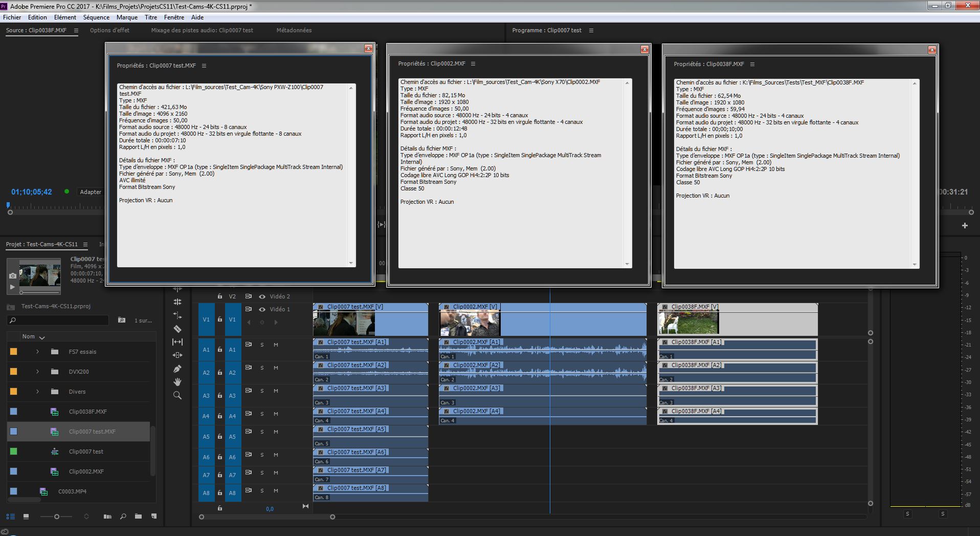The width and height of the screenshot is (980, 536).
Task: Open the Adapter zoom dropdown
Action: click(90, 192)
